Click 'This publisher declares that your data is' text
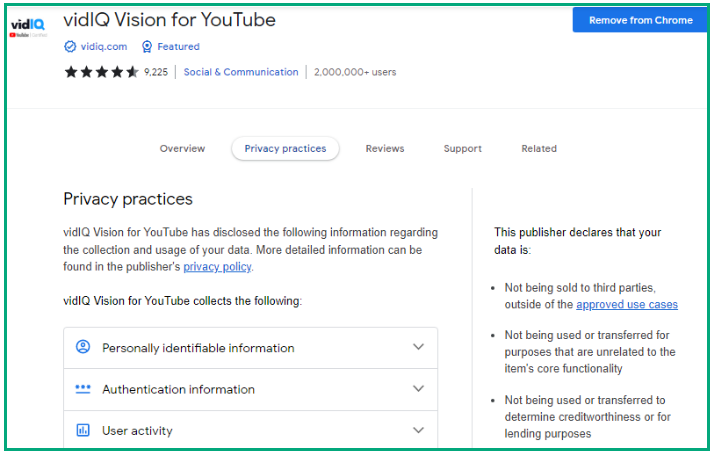This screenshot has height=455, width=713. [x=577, y=241]
